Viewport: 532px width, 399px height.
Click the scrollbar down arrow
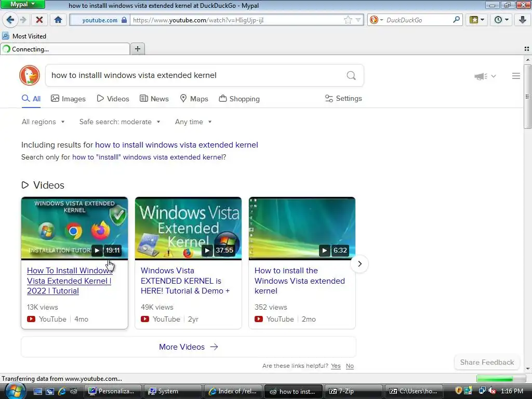click(528, 369)
